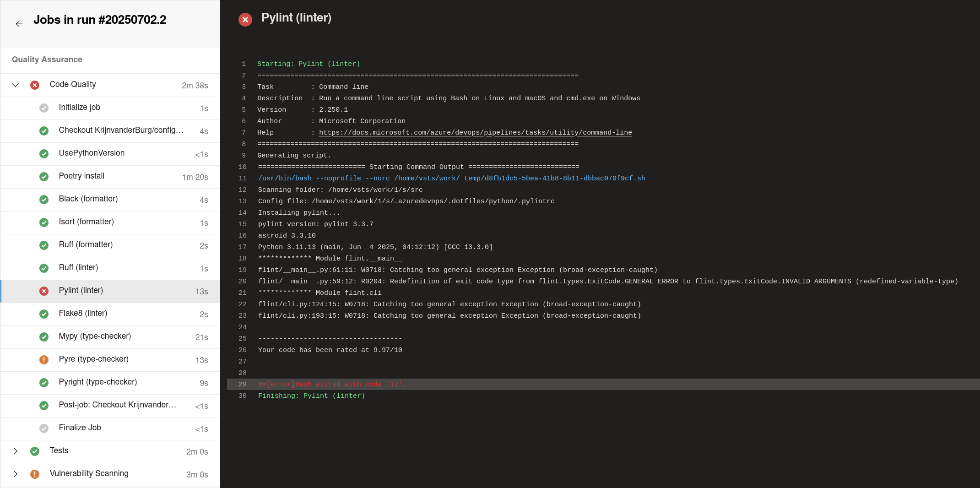Viewport: 980px width, 488px height.
Task: Open the Flake8 (linter) step
Action: 110,314
